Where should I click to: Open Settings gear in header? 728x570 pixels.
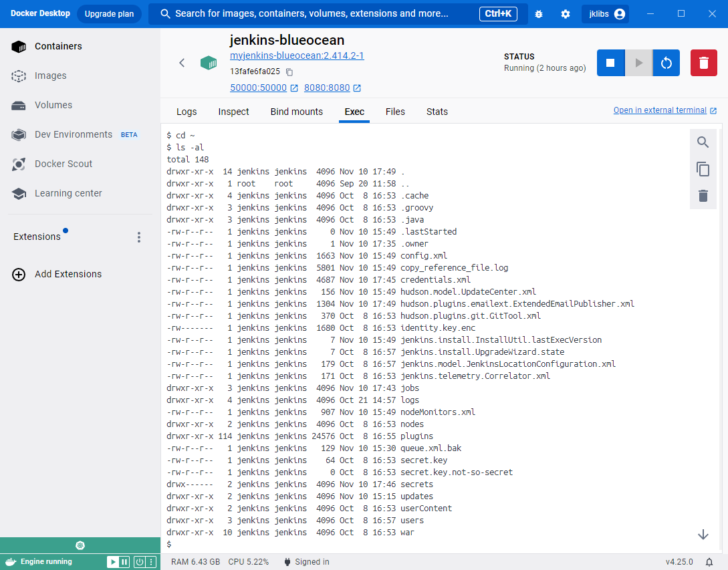pos(565,14)
